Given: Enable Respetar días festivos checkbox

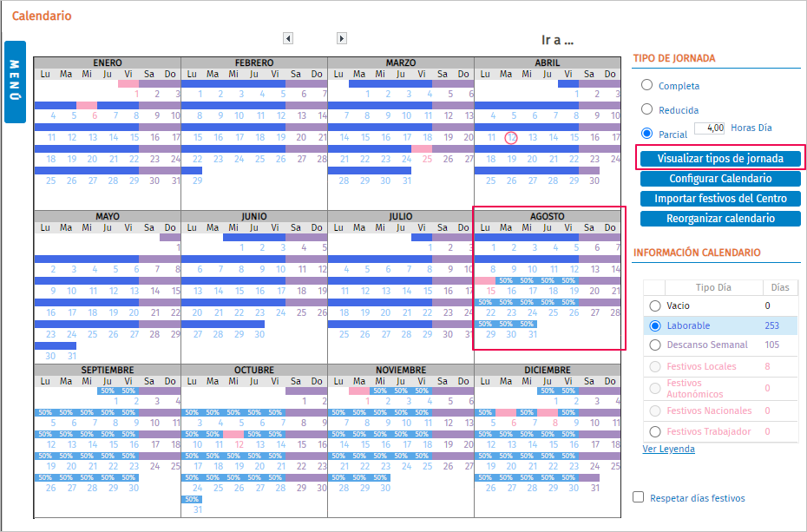Looking at the screenshot, I should tap(639, 497).
